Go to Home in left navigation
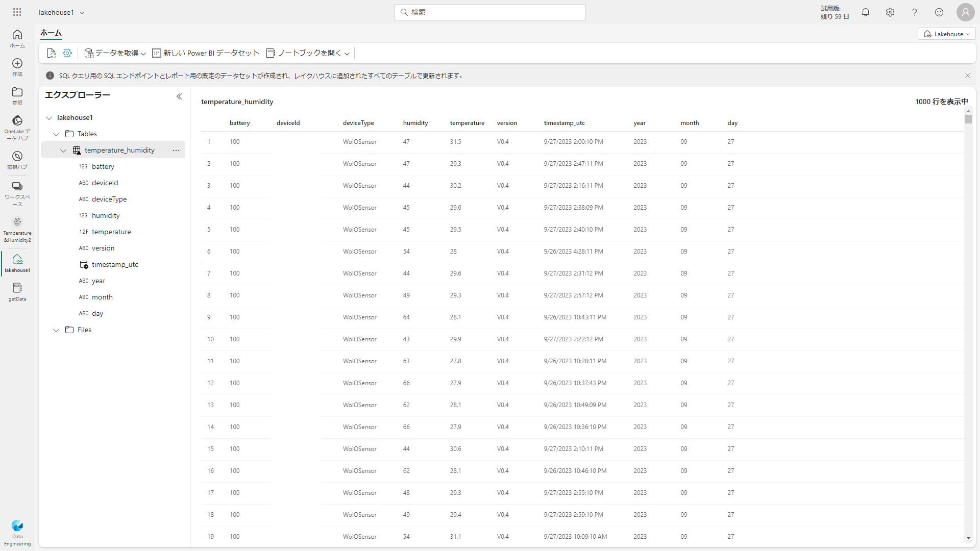Viewport: 980px width, 551px height. [17, 38]
